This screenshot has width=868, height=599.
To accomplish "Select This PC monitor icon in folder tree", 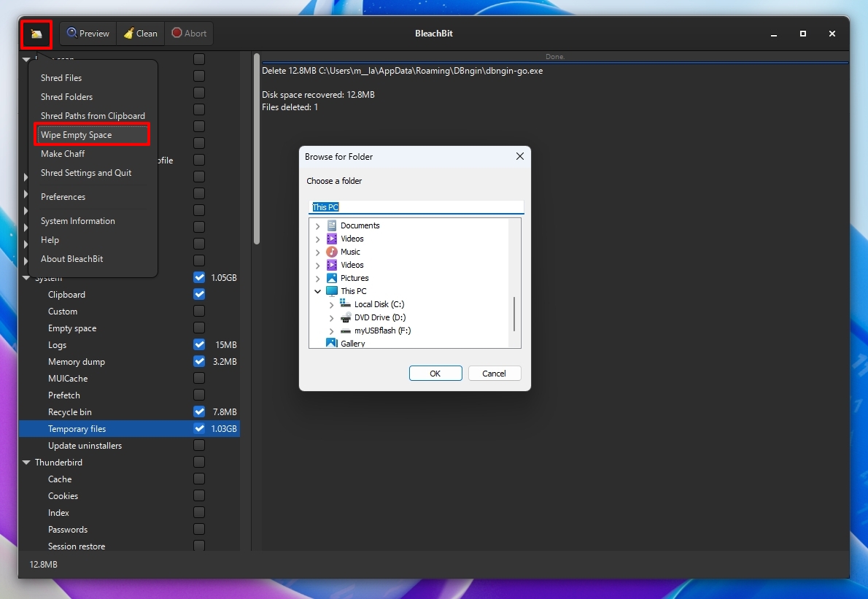I will [x=332, y=291].
